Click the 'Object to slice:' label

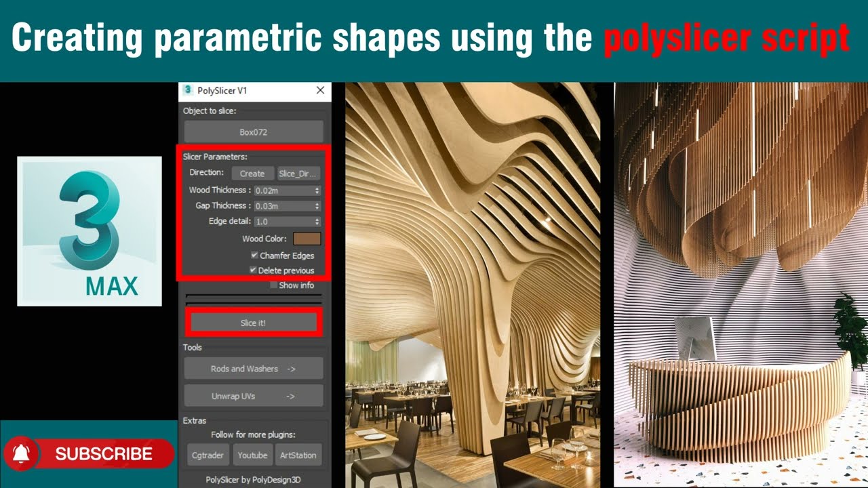pyautogui.click(x=210, y=110)
